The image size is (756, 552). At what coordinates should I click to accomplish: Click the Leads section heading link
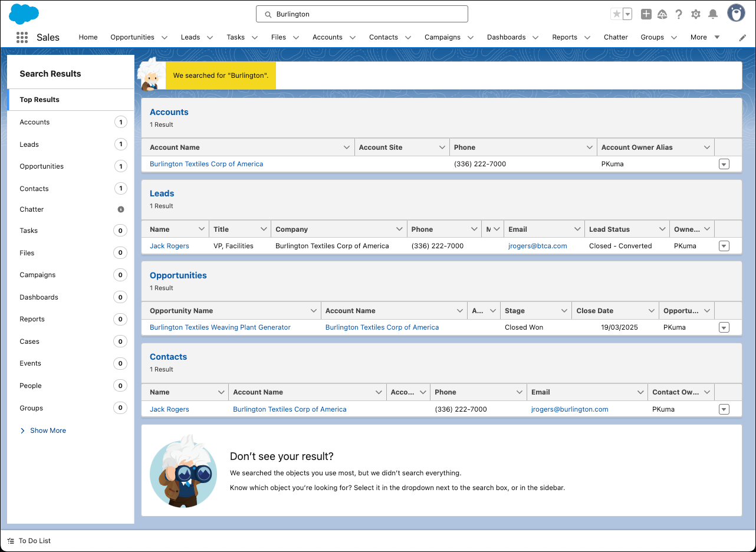(x=162, y=193)
